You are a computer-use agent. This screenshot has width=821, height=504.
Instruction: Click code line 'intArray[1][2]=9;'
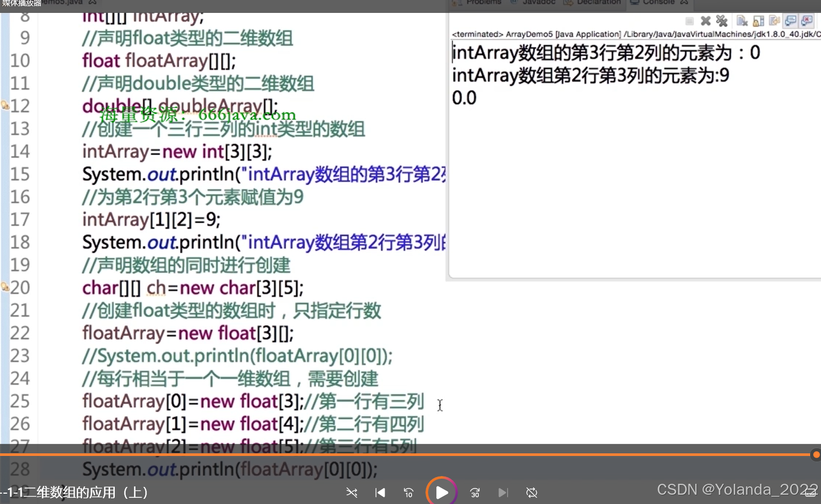click(x=151, y=220)
